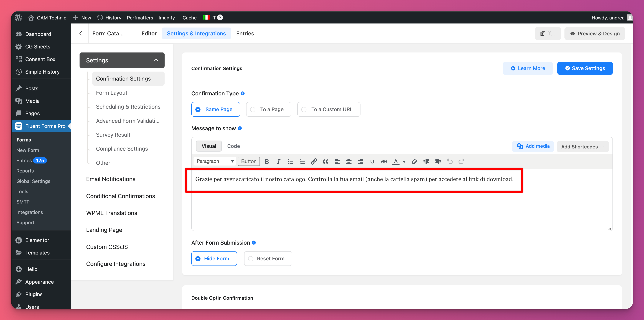Switch to the Entries tab
Image resolution: width=644 pixels, height=320 pixels.
tap(245, 34)
